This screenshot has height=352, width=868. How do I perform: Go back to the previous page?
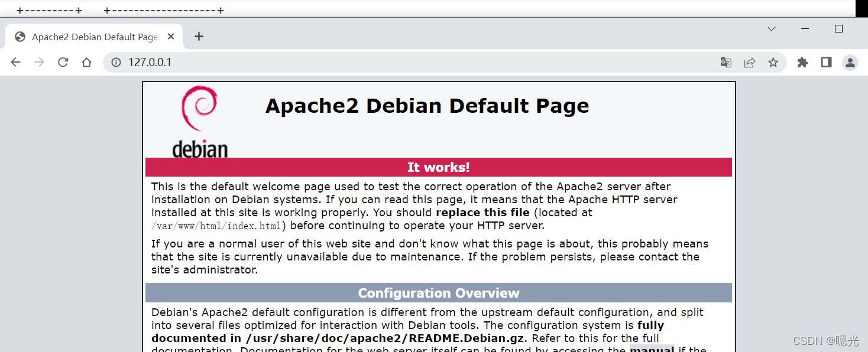point(16,62)
